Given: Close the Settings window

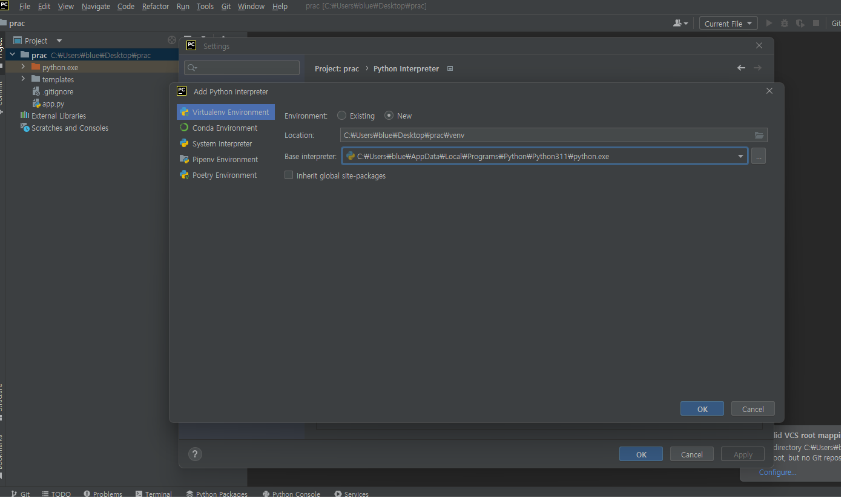Looking at the screenshot, I should [760, 46].
